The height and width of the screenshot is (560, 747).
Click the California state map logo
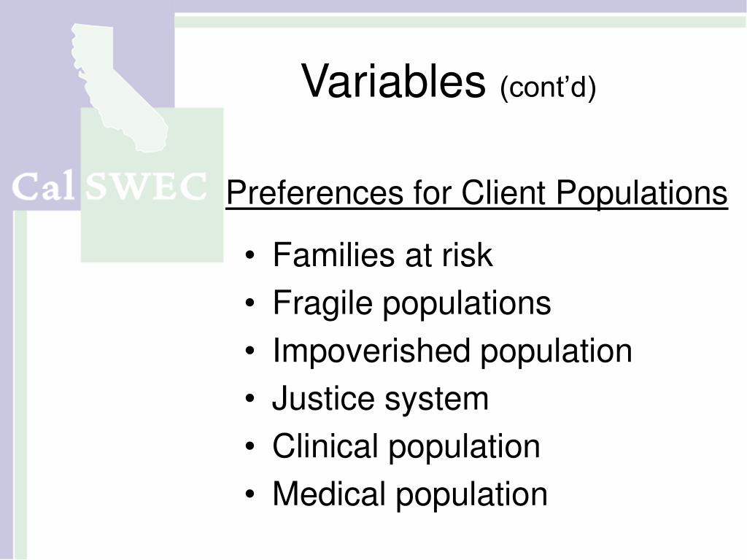(119, 88)
